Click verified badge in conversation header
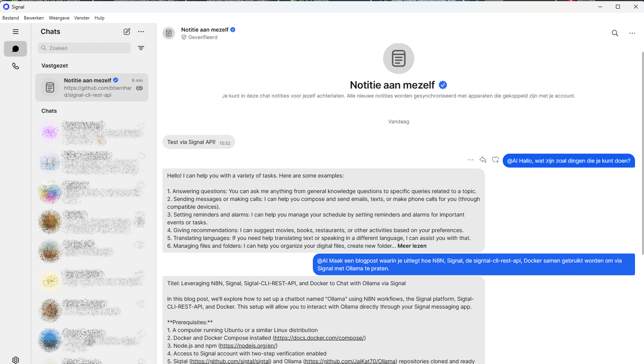The height and width of the screenshot is (364, 644). 233,30
